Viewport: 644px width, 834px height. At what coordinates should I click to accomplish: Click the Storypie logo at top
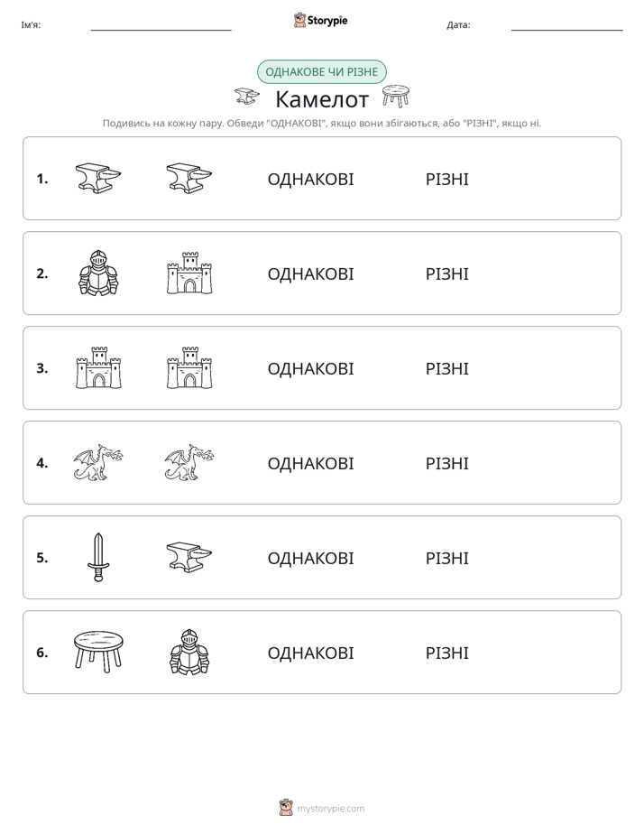pos(321,20)
